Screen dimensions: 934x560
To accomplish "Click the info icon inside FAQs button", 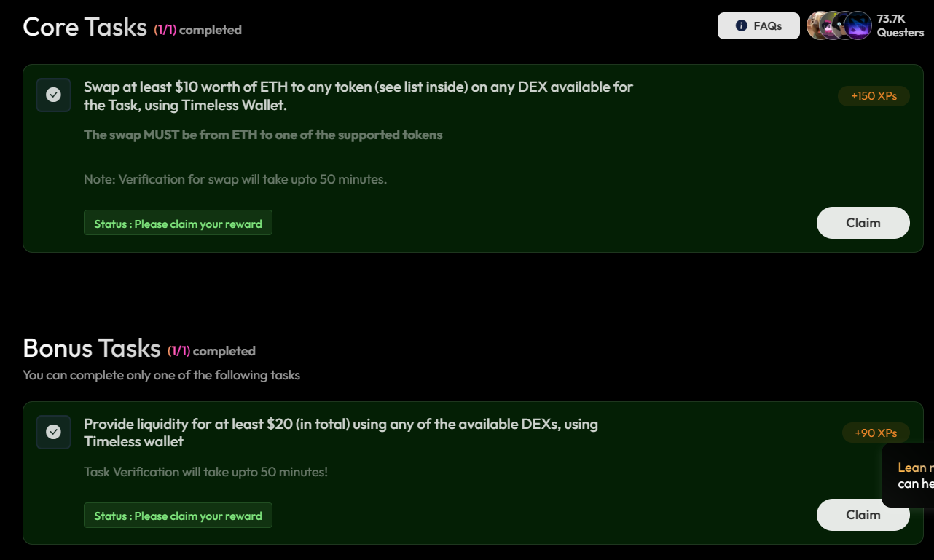I will (742, 26).
